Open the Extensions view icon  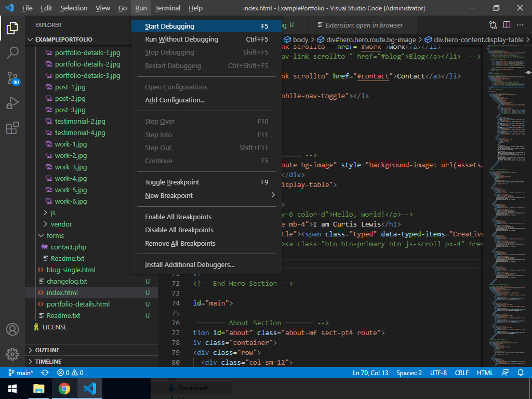tap(12, 128)
